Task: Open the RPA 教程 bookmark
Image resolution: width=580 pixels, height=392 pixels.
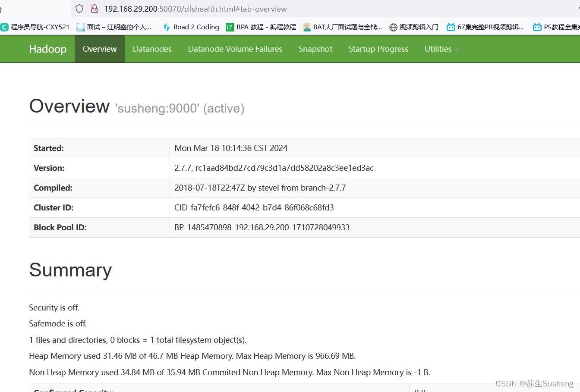Action: pyautogui.click(x=261, y=27)
